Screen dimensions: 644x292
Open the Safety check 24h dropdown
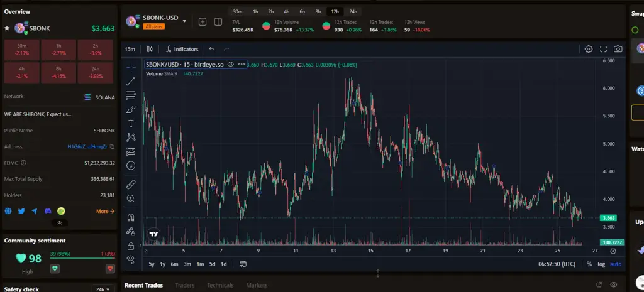[103, 289]
